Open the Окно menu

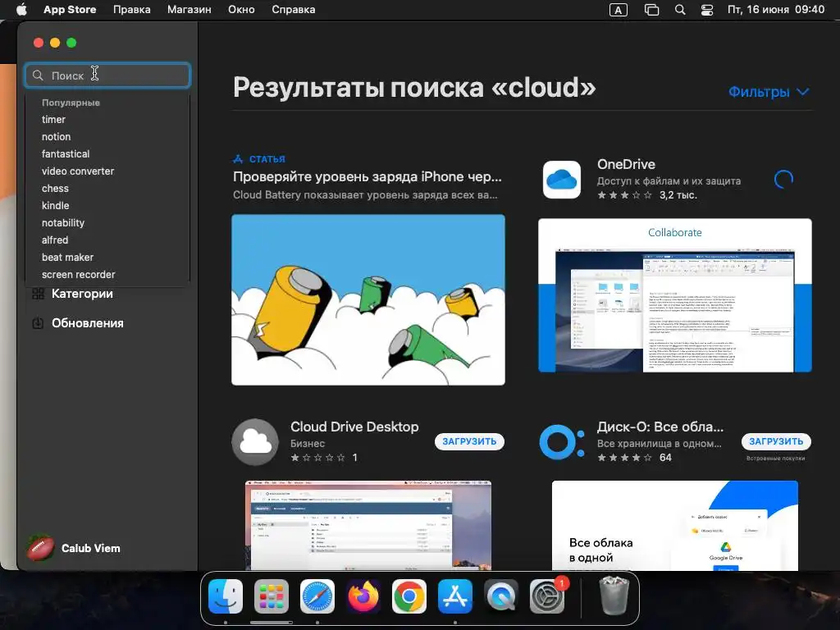pos(241,10)
